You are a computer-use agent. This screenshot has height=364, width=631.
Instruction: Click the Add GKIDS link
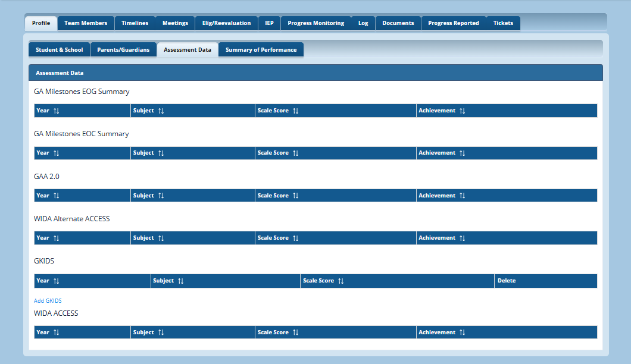pos(48,301)
